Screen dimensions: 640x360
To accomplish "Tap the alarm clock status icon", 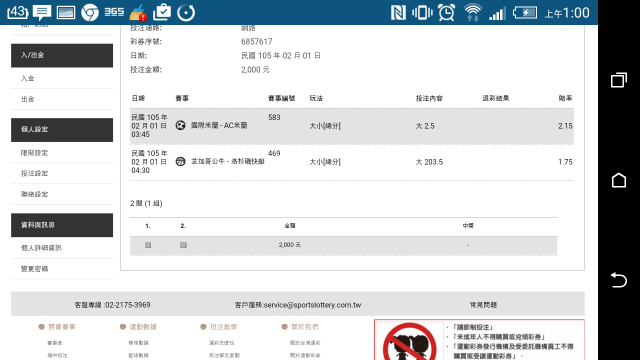I will [447, 13].
